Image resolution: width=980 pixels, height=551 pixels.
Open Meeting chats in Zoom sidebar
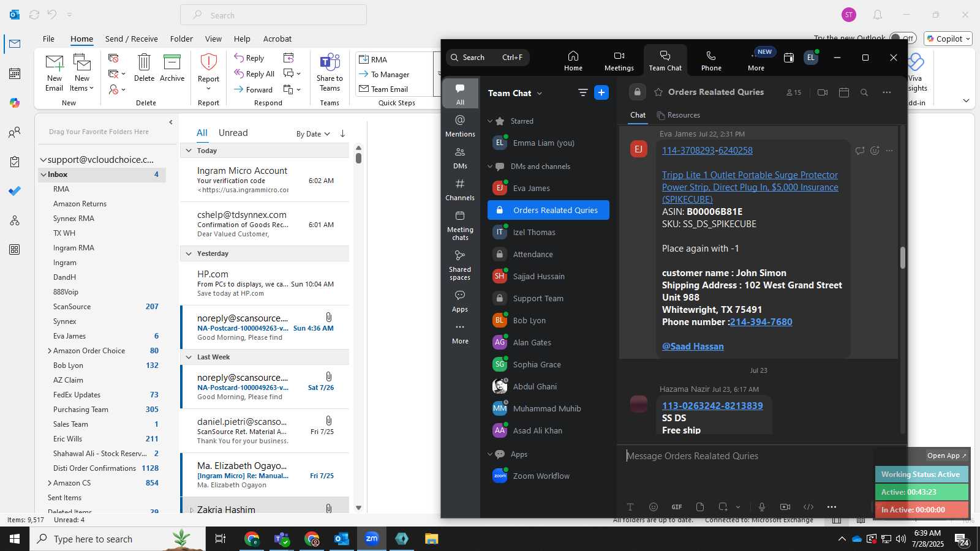click(460, 225)
